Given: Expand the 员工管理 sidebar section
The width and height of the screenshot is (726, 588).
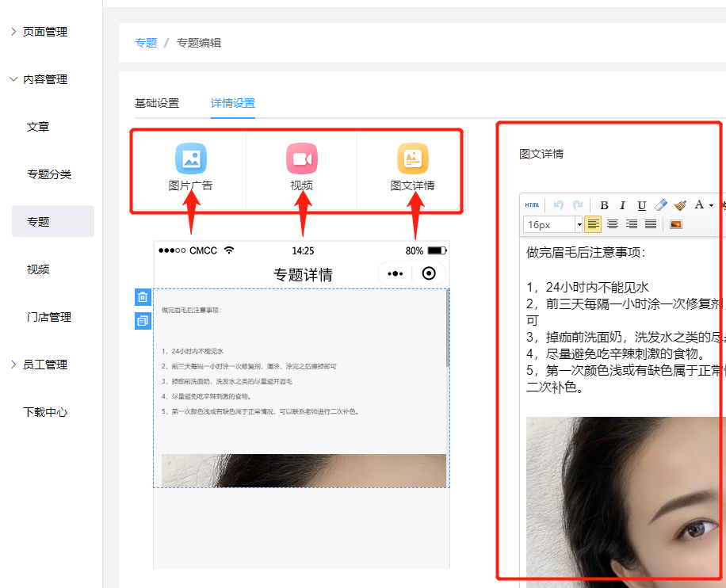Looking at the screenshot, I should coord(44,365).
